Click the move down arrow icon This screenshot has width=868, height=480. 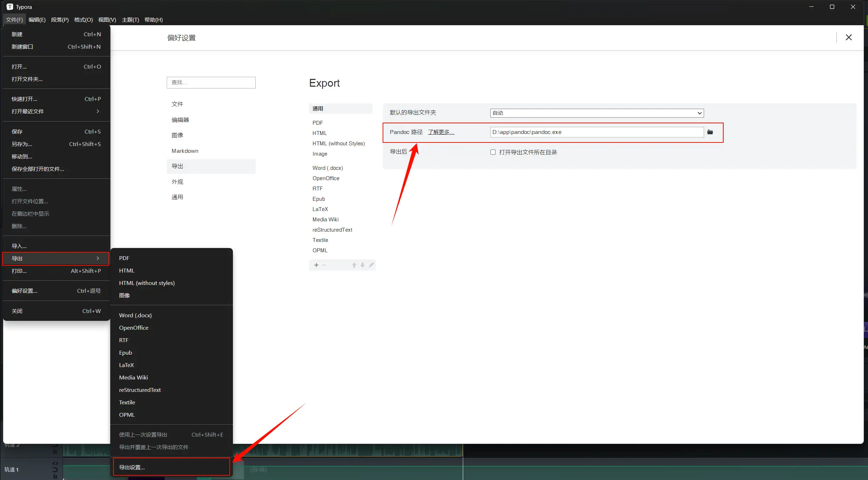pyautogui.click(x=362, y=265)
